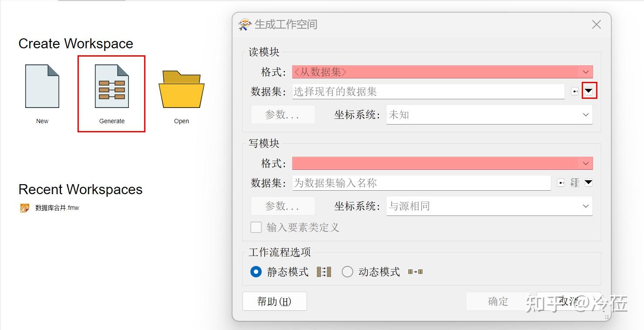Select the 动态模式 radio button
644x330 pixels.
tap(347, 271)
